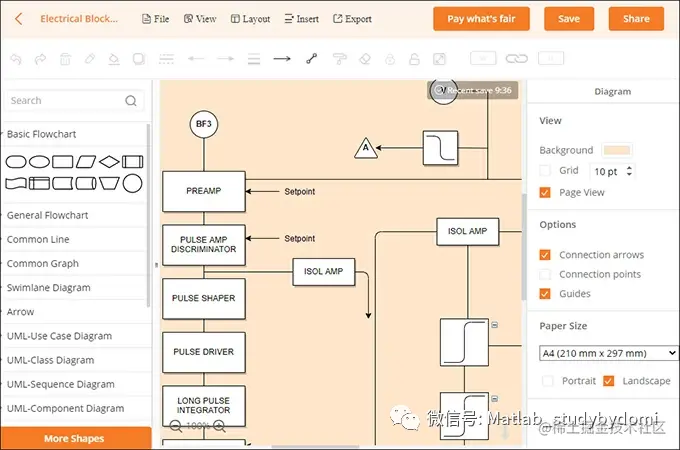Select the waypoint connector tool

click(311, 59)
